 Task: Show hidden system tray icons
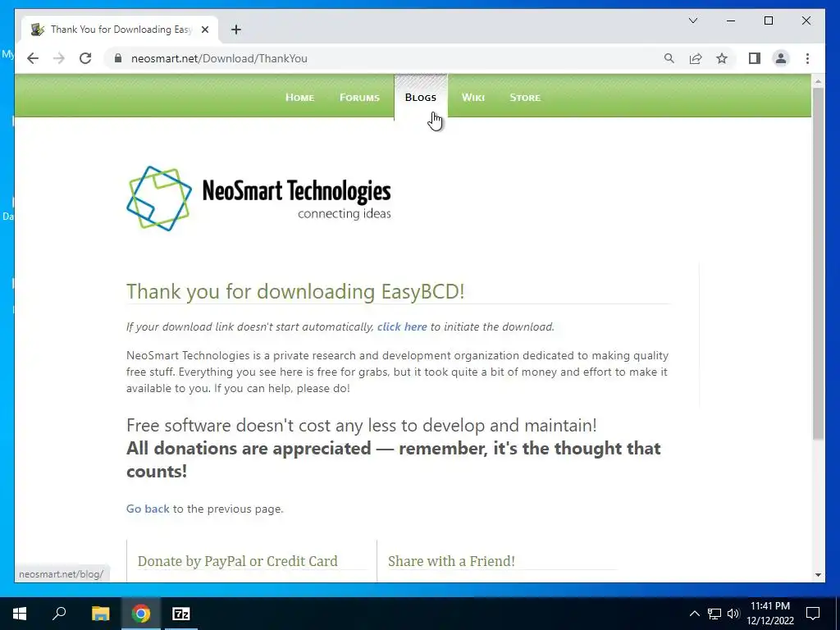[694, 614]
